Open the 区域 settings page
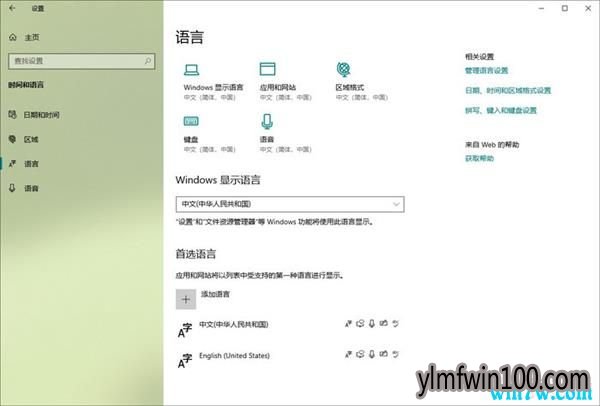600x406 pixels. click(x=31, y=139)
